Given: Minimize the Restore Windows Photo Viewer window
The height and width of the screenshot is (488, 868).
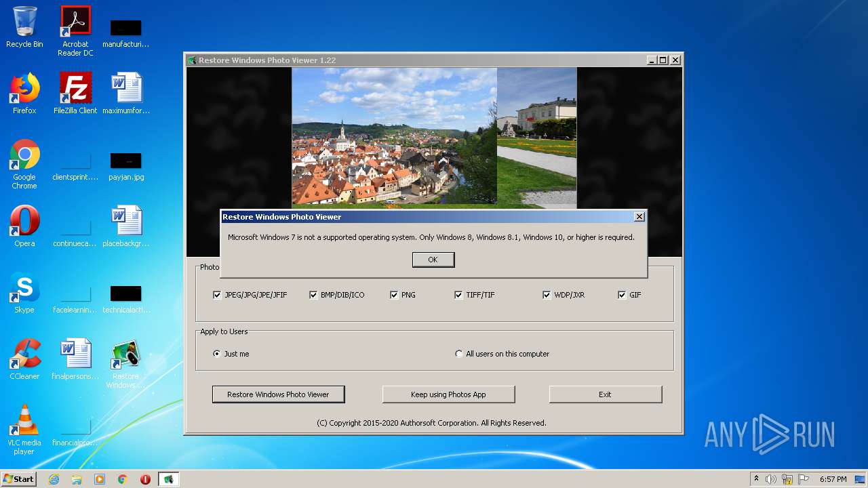Looking at the screenshot, I should pos(652,60).
